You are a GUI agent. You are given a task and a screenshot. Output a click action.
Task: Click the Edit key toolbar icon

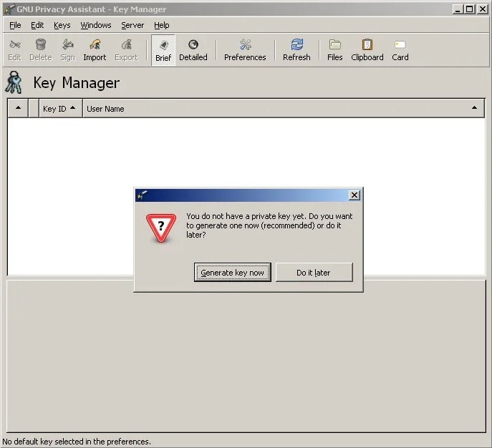click(15, 49)
